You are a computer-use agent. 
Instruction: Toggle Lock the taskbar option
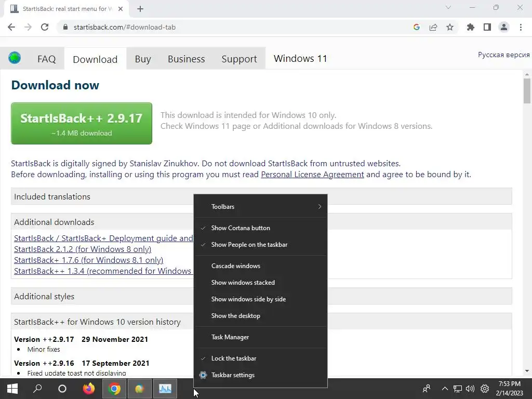(x=261, y=358)
